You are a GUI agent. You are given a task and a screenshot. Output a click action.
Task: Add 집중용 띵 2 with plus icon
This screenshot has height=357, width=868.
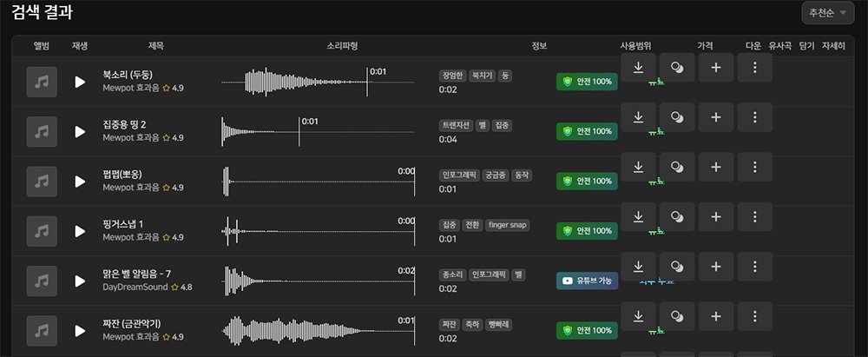click(x=716, y=117)
